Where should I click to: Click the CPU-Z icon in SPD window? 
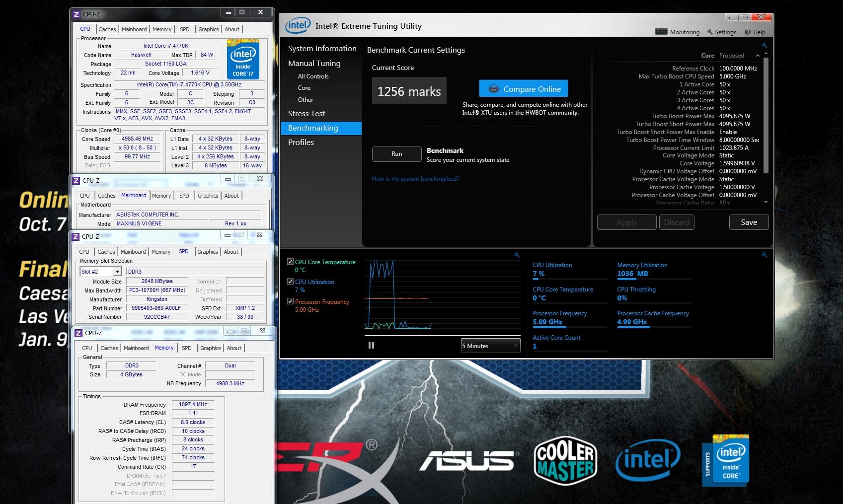[76, 237]
